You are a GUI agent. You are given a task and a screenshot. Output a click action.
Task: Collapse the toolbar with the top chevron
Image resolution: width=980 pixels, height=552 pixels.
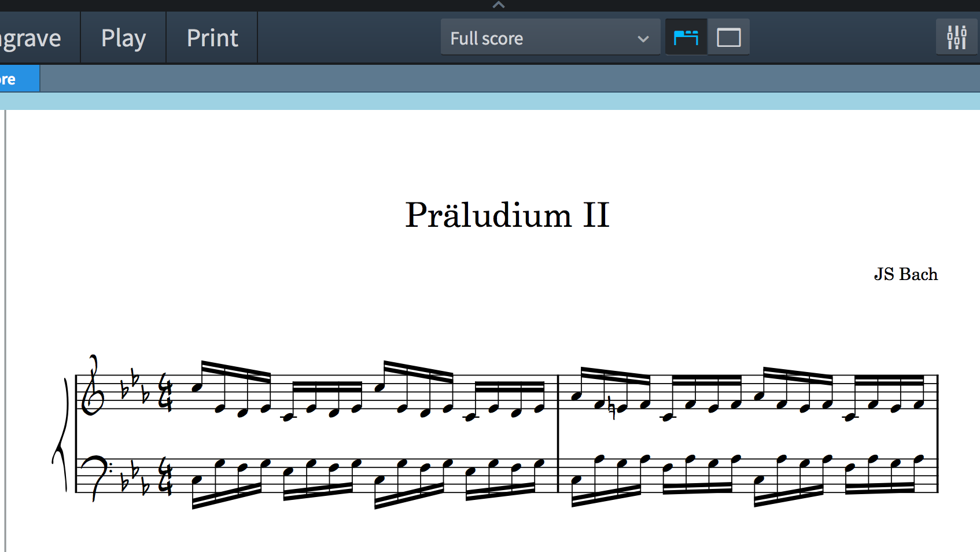pyautogui.click(x=499, y=5)
